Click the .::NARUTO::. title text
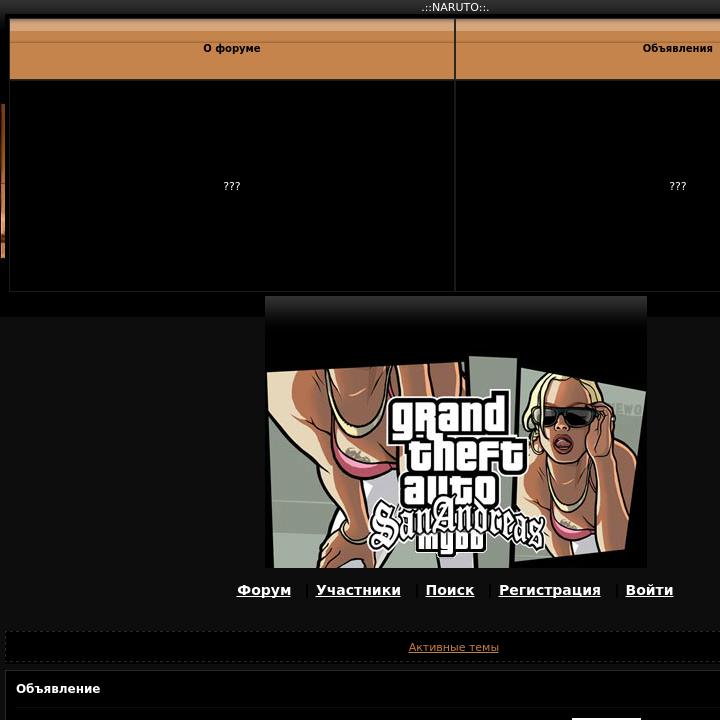The width and height of the screenshot is (720, 720). pos(455,8)
